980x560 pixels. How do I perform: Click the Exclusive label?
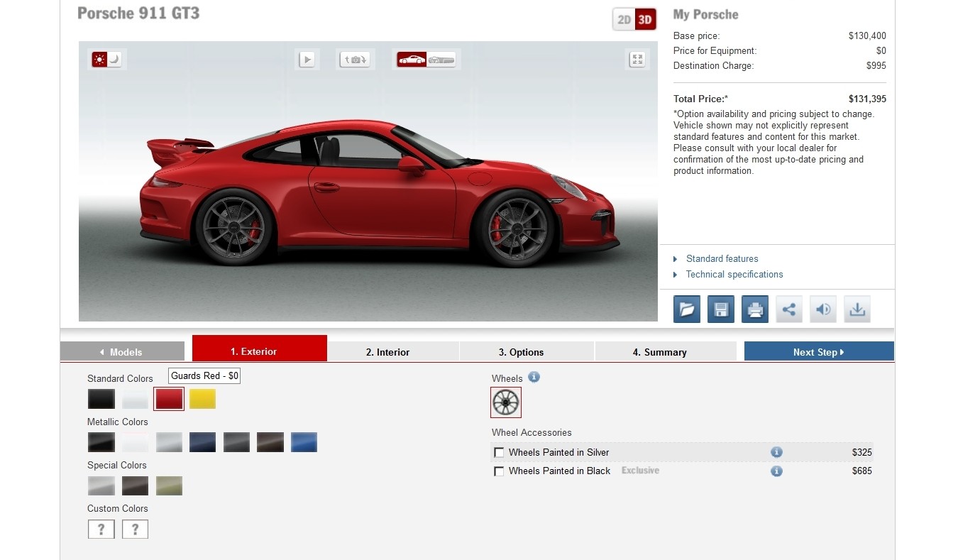(640, 471)
